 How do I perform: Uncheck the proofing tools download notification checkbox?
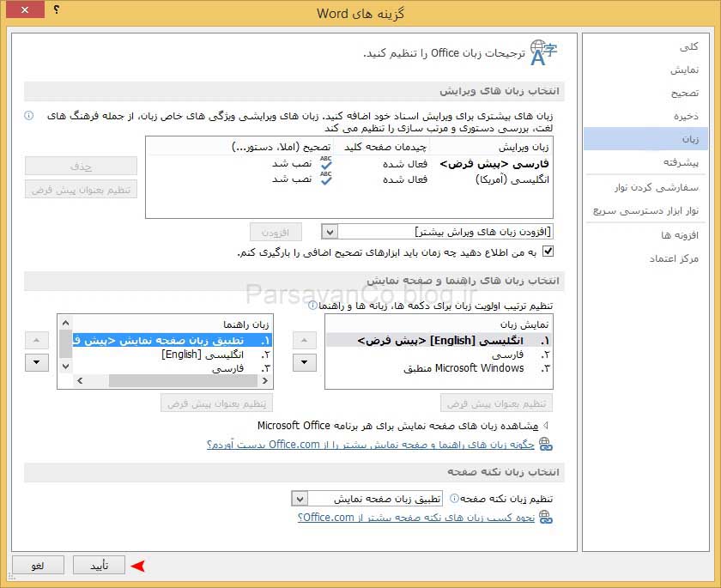pos(549,252)
